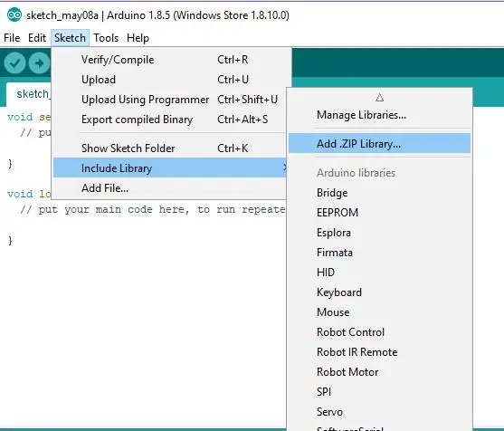Viewport: 504px width, 431px height.
Task: Include the Firmata library
Action: (x=380, y=253)
